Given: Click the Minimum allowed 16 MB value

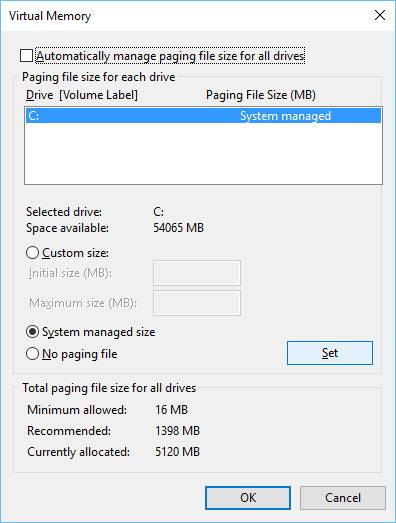Looking at the screenshot, I should (171, 410).
